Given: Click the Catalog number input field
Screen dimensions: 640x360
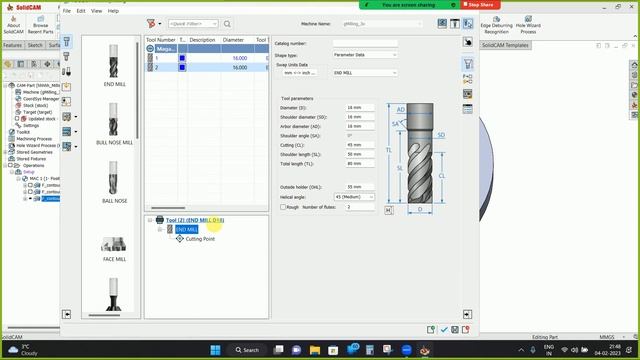Looking at the screenshot, I should [x=365, y=43].
